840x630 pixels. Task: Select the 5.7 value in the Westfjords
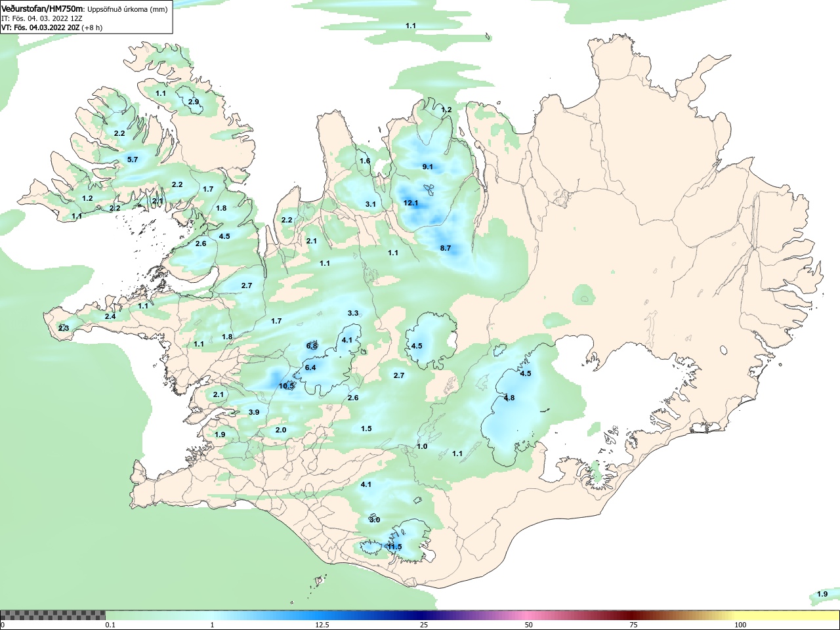(x=133, y=159)
